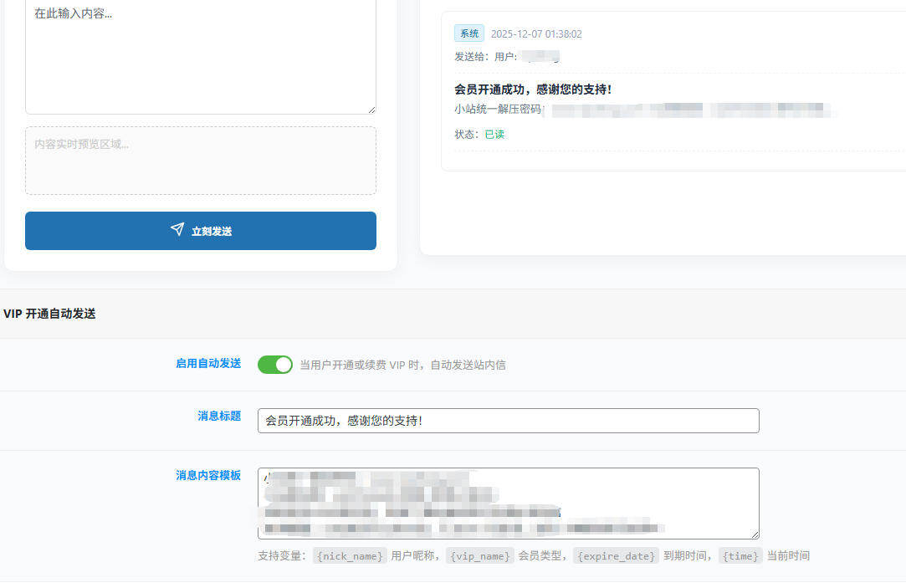Click the green toggle knob for auto-send
906x588 pixels.
point(283,365)
